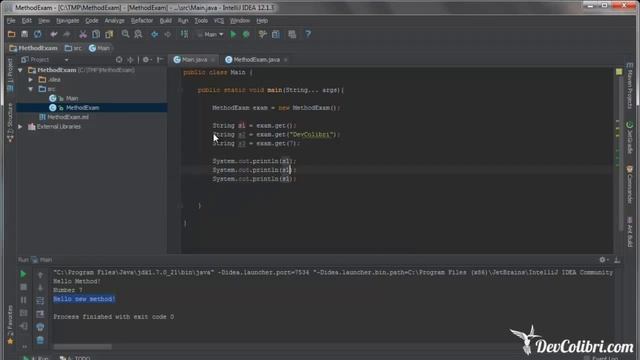The image size is (640, 360).
Task: Click the MethodExam breadcrumb in navigation bar
Action: [34, 48]
